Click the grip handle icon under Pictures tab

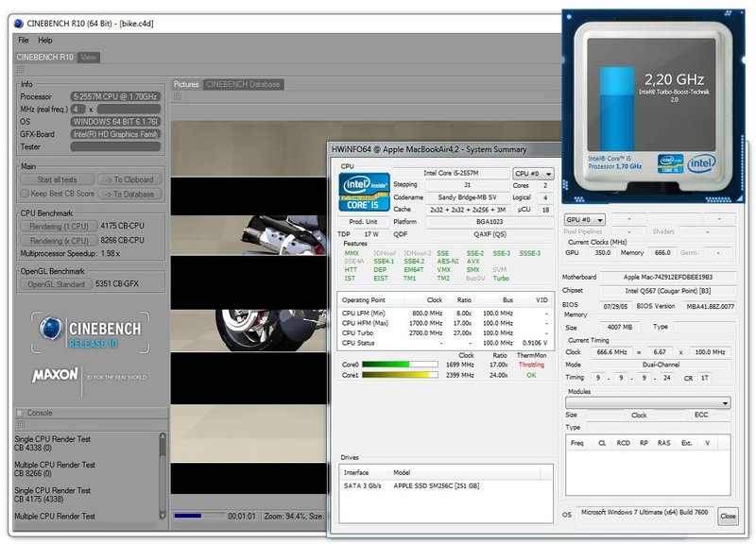point(179,96)
